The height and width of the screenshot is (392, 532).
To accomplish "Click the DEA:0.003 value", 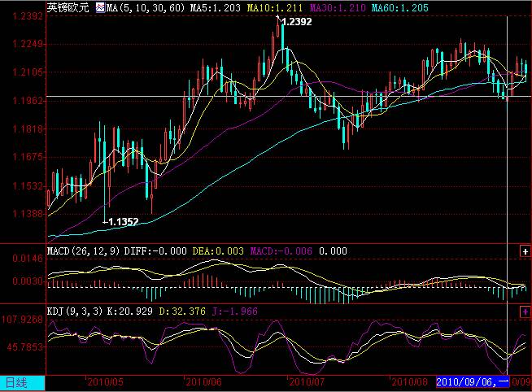I will coord(218,251).
